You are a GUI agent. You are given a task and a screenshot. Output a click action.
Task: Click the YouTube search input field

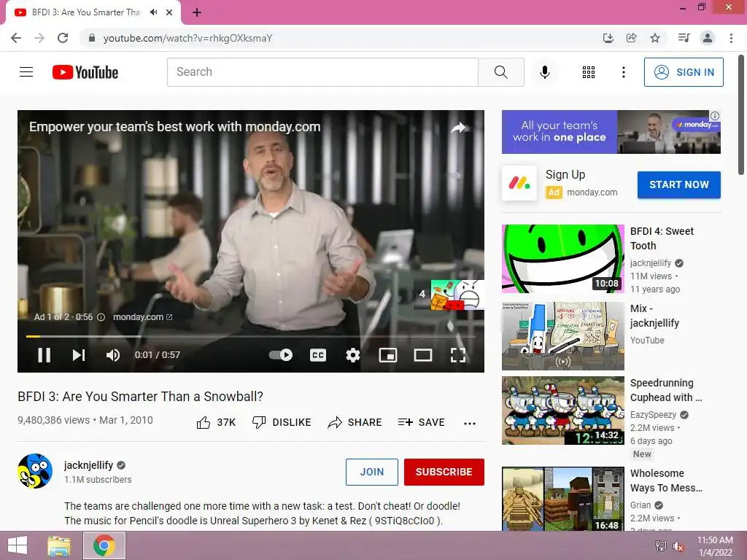click(322, 72)
